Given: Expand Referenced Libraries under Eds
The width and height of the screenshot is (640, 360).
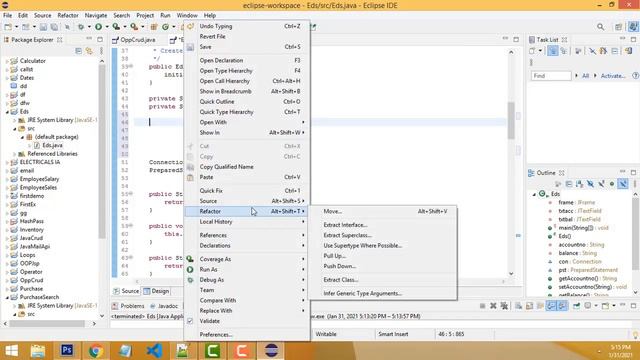Looking at the screenshot, I should pos(15,154).
